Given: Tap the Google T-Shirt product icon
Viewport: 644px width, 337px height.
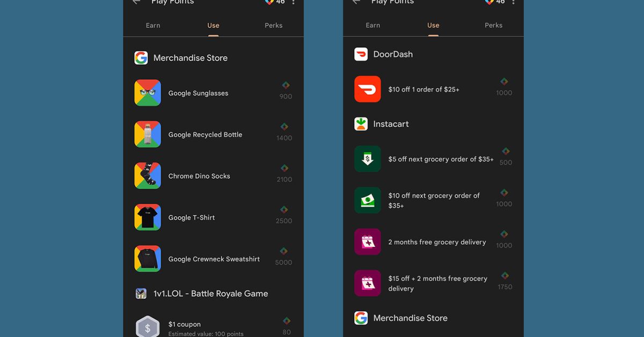Looking at the screenshot, I should point(148,217).
